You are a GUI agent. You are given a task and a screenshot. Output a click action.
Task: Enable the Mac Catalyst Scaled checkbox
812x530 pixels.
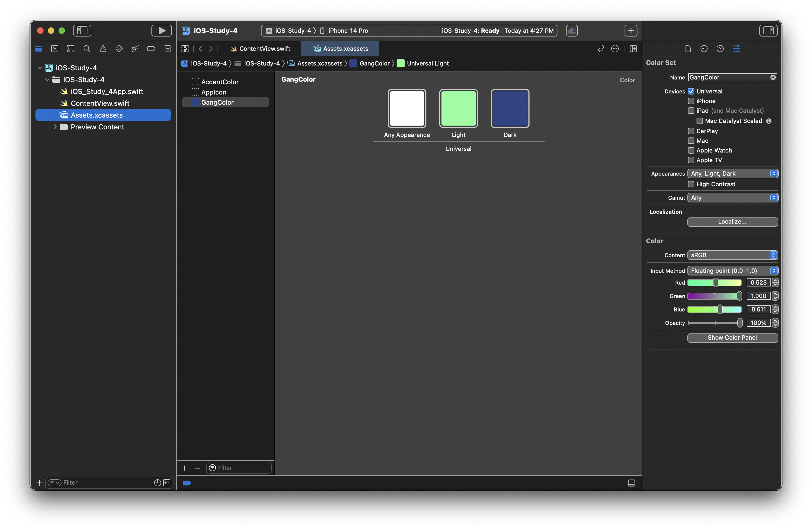pyautogui.click(x=699, y=121)
